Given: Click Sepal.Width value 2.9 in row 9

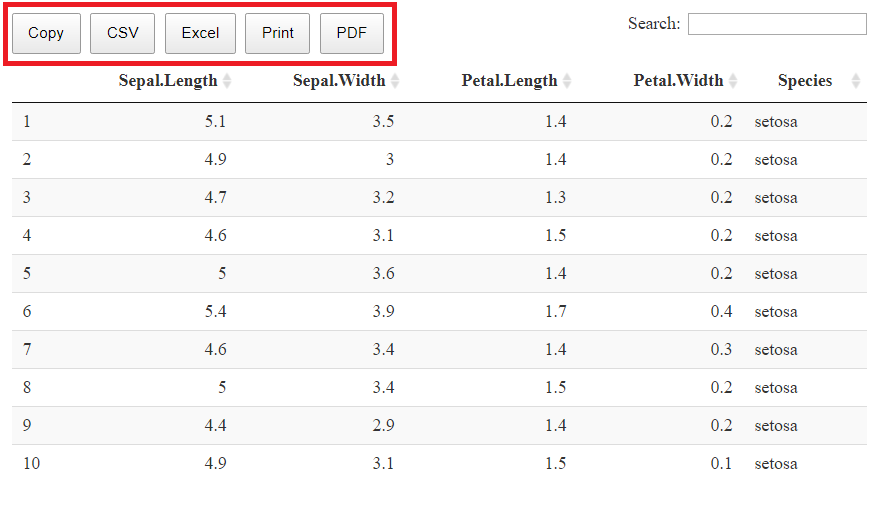Looking at the screenshot, I should click(383, 426).
